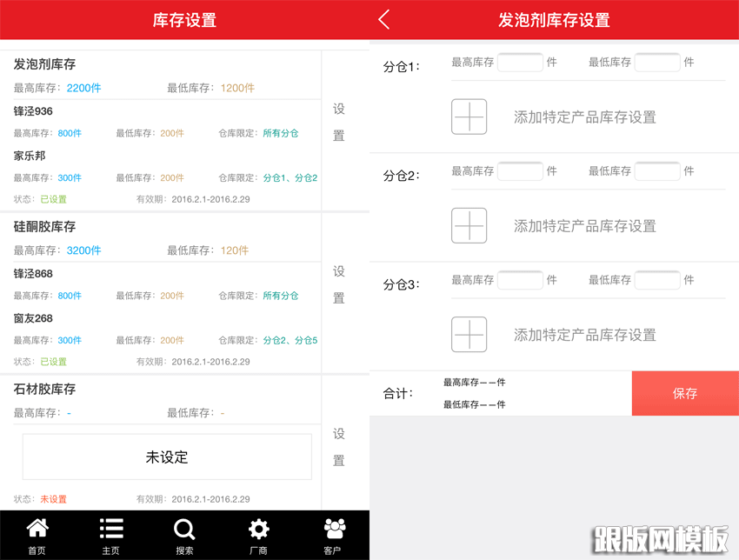The height and width of the screenshot is (560, 739).
Task: Tap the search magnifier icon
Action: (x=184, y=535)
